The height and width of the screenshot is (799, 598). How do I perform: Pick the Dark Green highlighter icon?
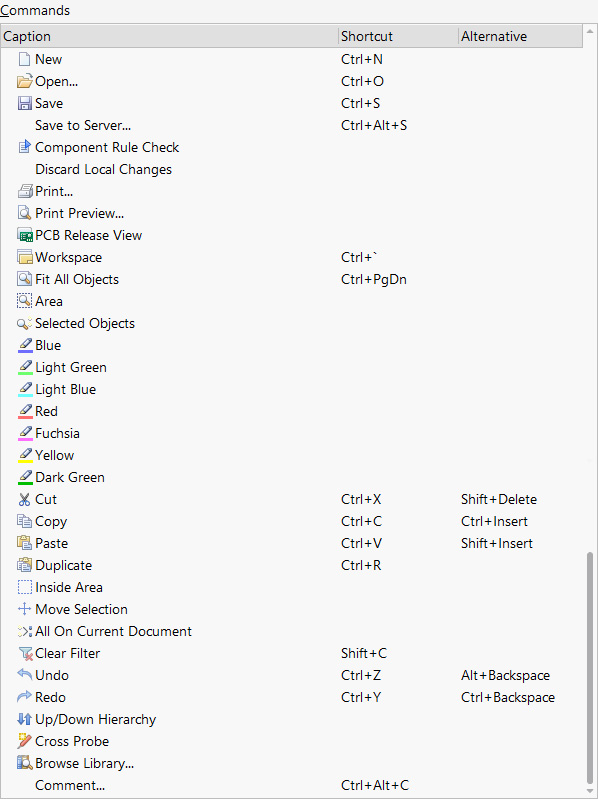pyautogui.click(x=25, y=477)
